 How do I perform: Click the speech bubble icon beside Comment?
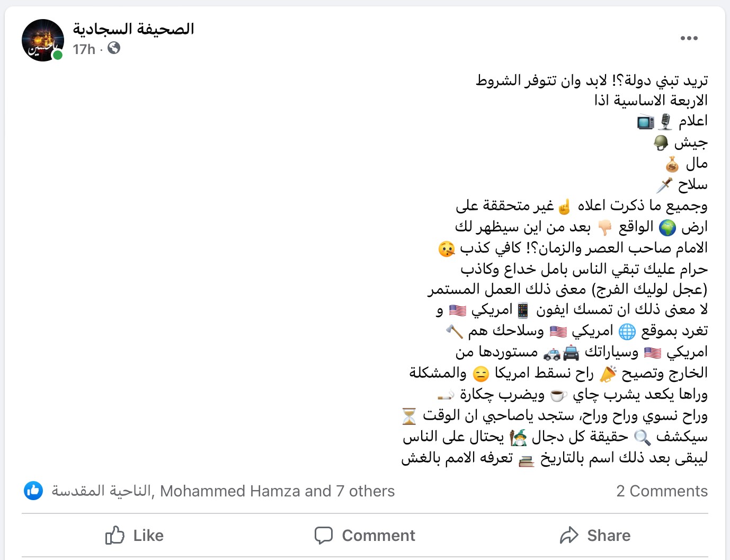click(324, 535)
